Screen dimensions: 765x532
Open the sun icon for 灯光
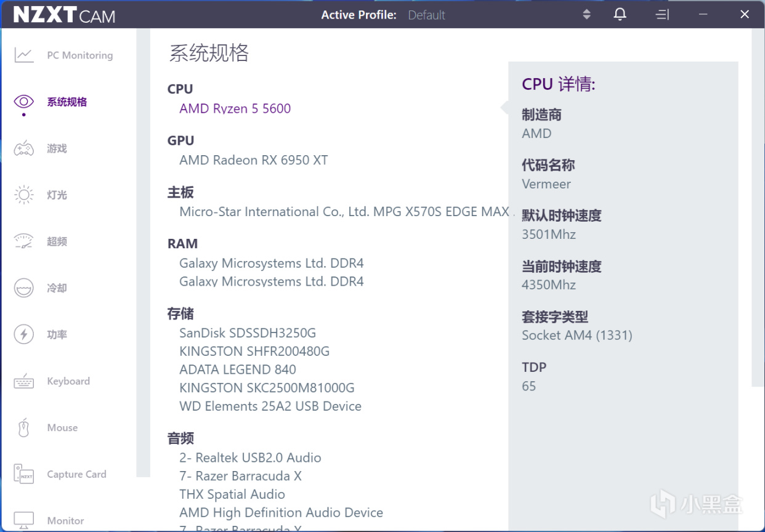click(24, 195)
